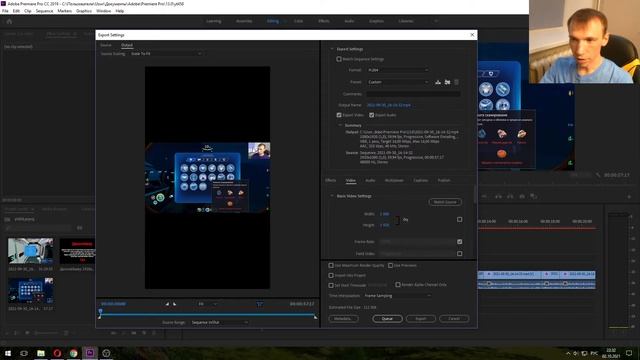Open the notification center icon in tray
Screen dimensions: 640x360
pyautogui.click(x=629, y=353)
